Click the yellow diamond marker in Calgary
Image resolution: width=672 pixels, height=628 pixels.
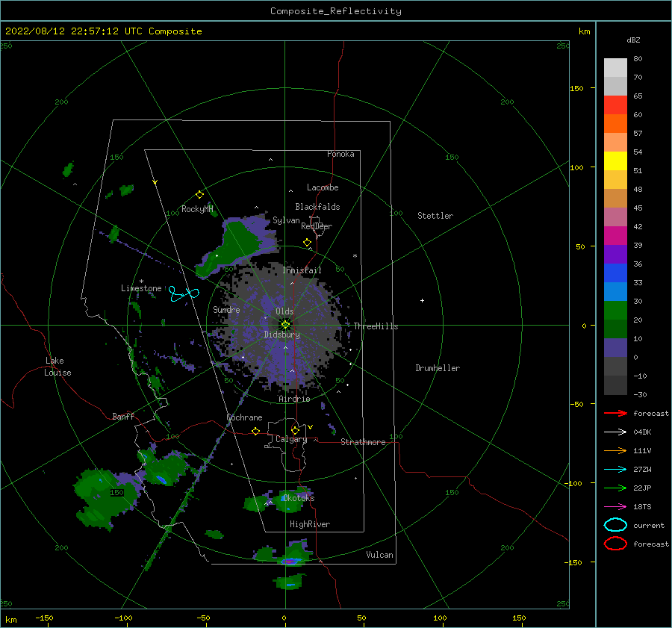(x=295, y=430)
